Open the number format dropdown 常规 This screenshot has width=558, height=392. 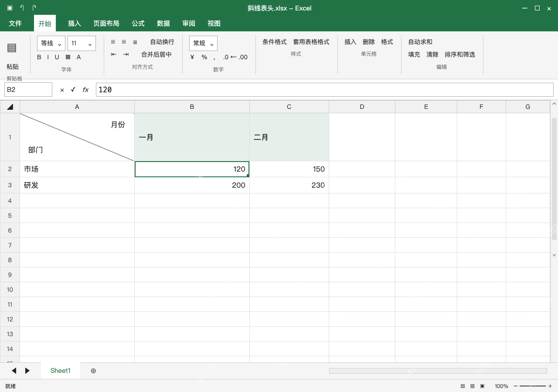[x=203, y=43]
